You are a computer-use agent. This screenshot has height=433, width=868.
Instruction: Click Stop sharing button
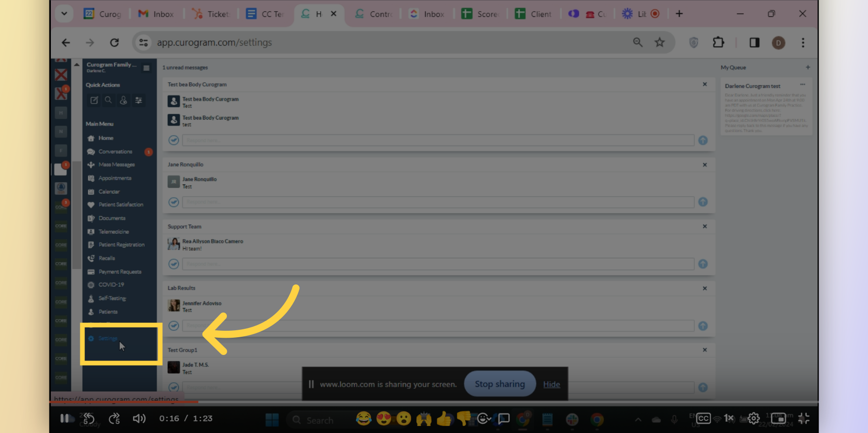pos(500,384)
